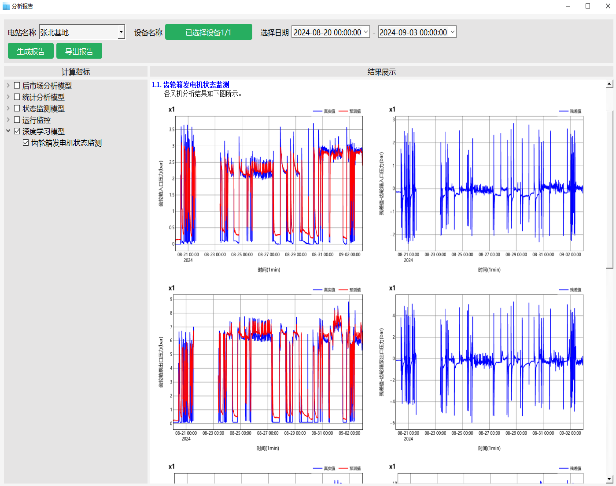Image resolution: width=616 pixels, height=486 pixels.
Task: Check the 后市场分析模型 checkbox
Action: [x=18, y=86]
